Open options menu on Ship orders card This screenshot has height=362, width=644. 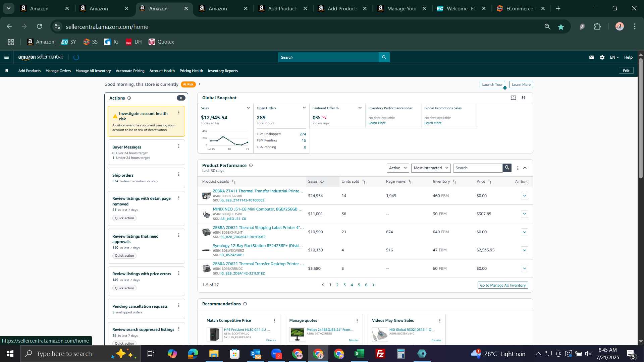pos(179,174)
